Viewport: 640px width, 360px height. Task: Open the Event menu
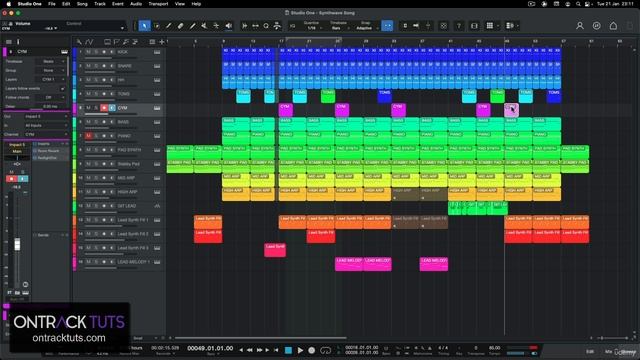click(x=118, y=4)
